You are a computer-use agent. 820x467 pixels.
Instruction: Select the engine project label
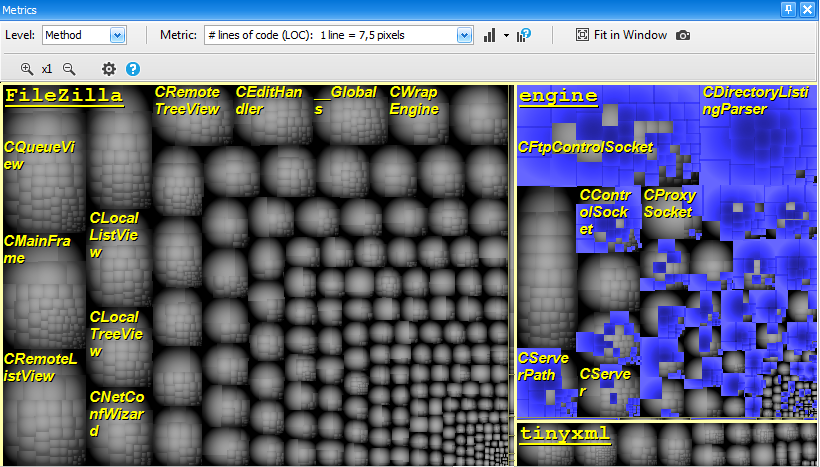(x=558, y=96)
